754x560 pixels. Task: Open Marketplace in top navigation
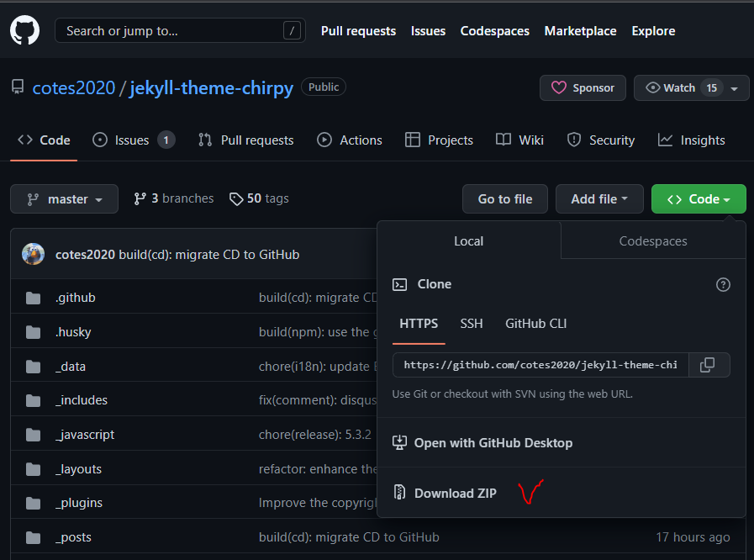[580, 31]
